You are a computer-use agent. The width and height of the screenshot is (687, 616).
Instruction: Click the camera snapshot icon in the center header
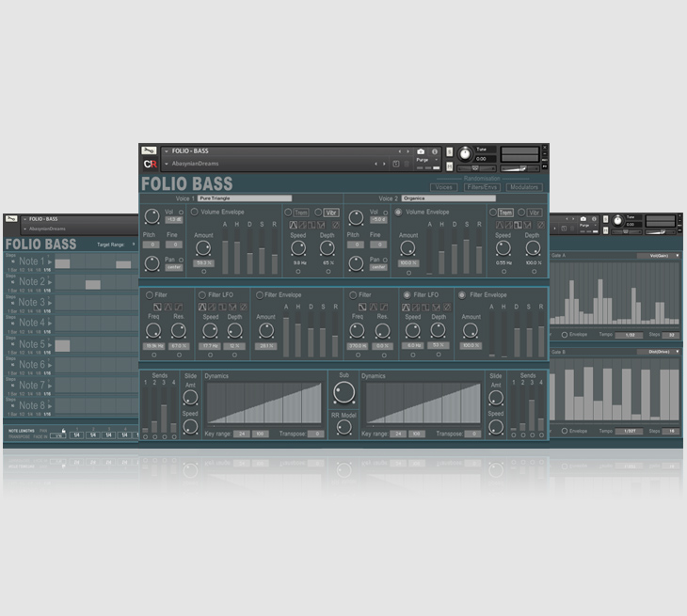coord(421,151)
